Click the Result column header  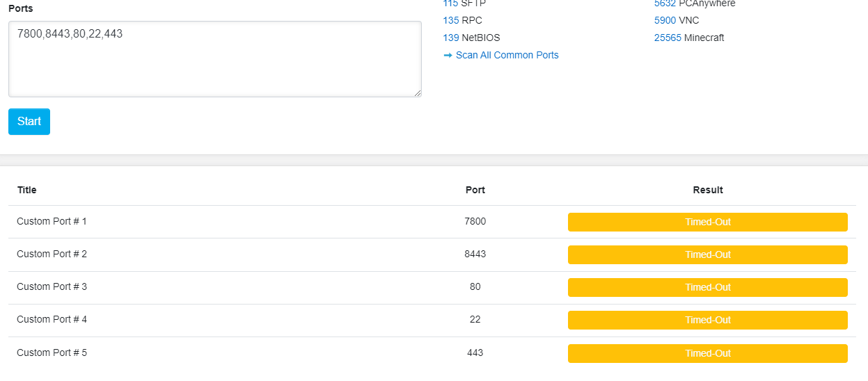707,190
